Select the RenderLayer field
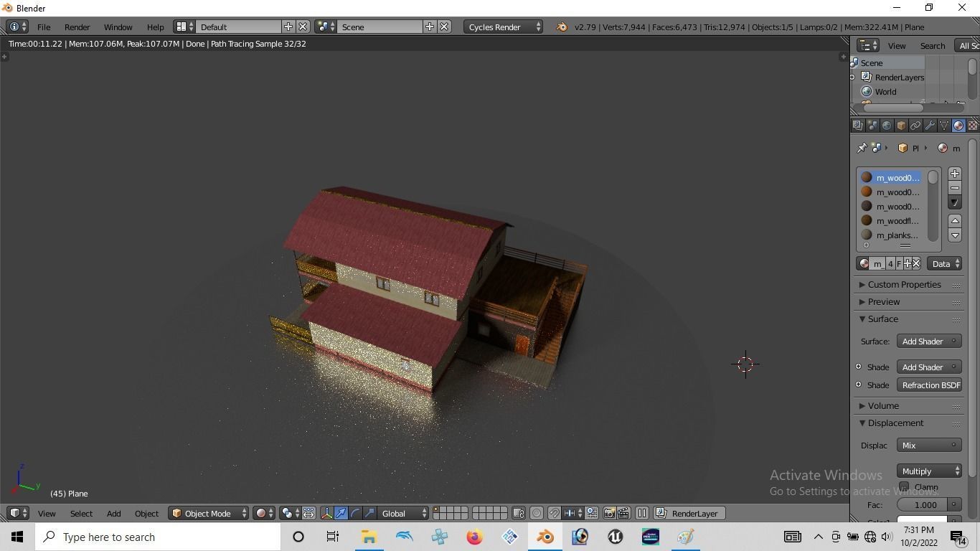Screen dimensions: 980x551 (688, 513)
